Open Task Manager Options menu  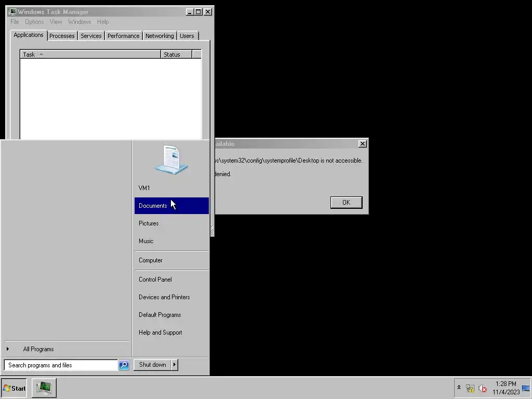34,22
